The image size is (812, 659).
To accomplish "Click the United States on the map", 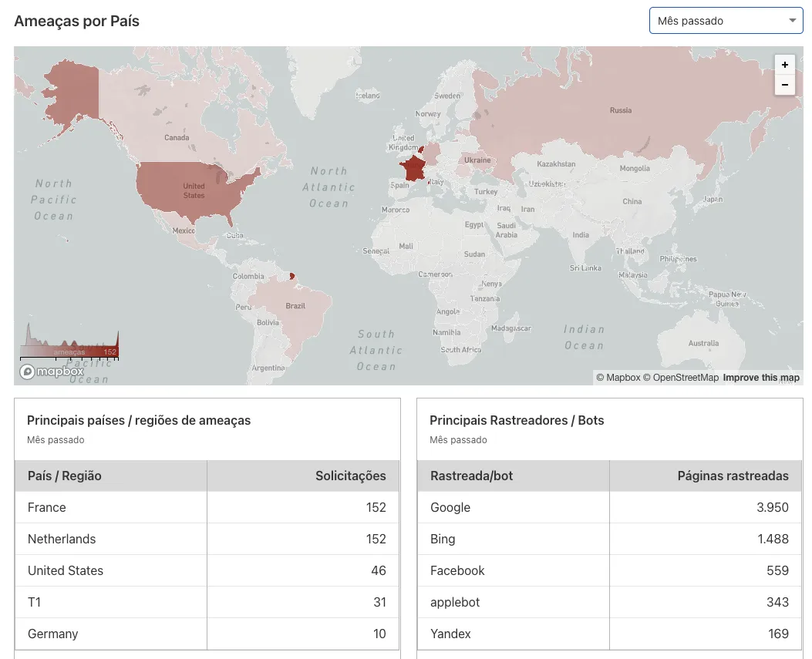I will (194, 190).
